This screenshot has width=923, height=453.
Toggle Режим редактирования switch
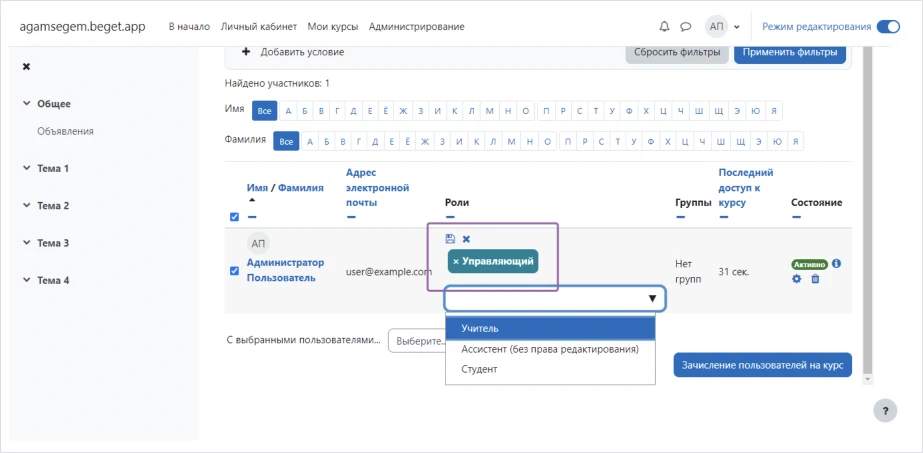(887, 27)
